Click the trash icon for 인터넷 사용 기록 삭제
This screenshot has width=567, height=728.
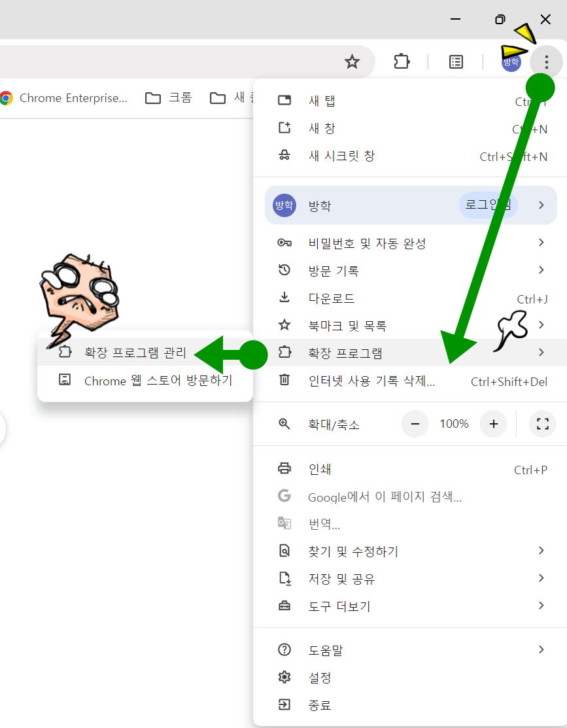click(x=284, y=382)
